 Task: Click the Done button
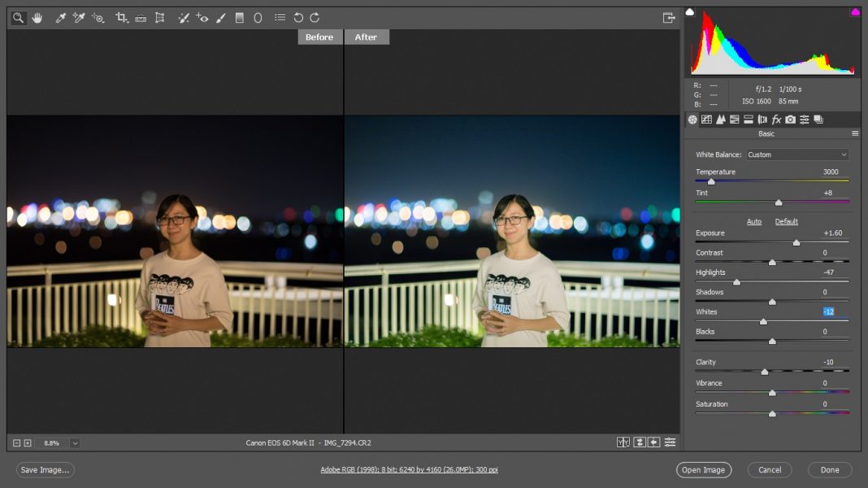click(x=829, y=470)
